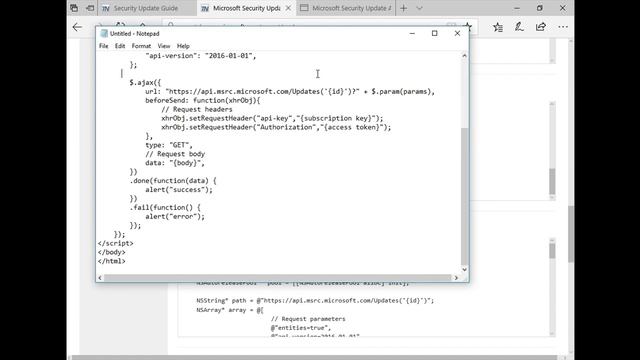This screenshot has height=360, width=640.
Task: Click the @"entities=true" line in Edge page
Action: (301, 328)
